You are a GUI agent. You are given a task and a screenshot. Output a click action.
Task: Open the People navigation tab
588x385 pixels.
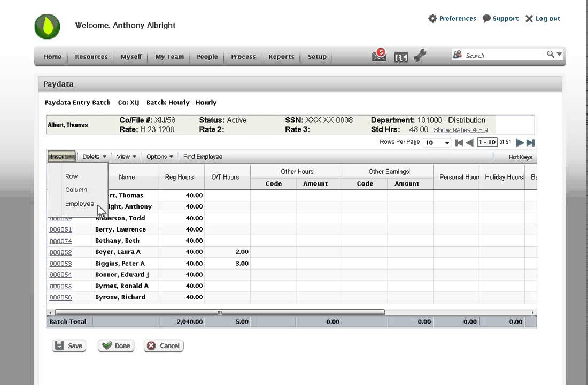click(x=207, y=57)
